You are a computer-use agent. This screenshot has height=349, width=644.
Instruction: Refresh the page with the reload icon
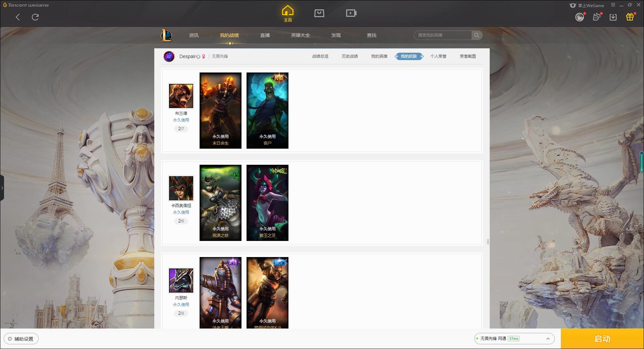click(x=35, y=17)
